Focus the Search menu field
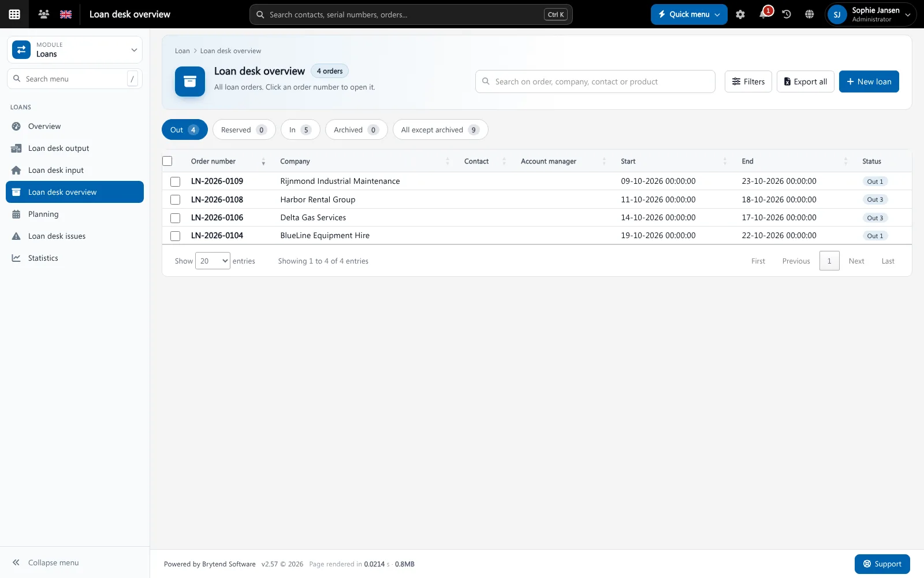This screenshot has width=924, height=578. coord(74,79)
